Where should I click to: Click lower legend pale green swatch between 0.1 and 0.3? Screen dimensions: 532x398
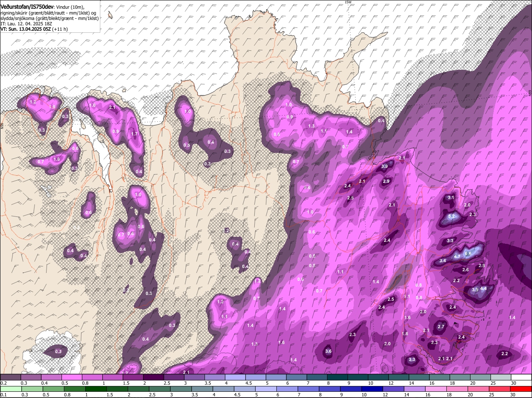10,389
